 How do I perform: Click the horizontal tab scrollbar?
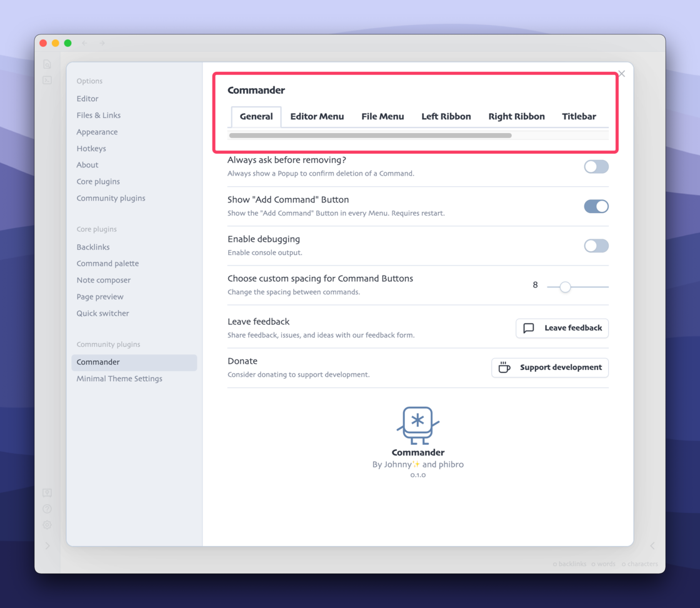point(370,136)
